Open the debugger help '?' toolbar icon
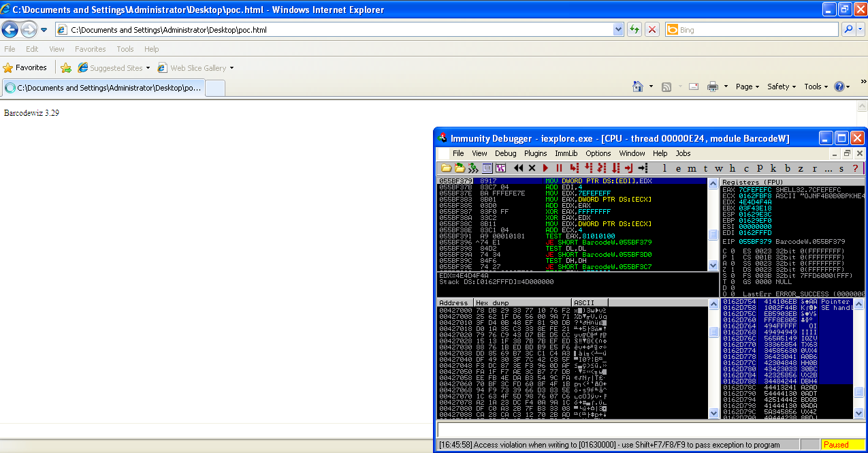The width and height of the screenshot is (868, 453). coord(856,168)
